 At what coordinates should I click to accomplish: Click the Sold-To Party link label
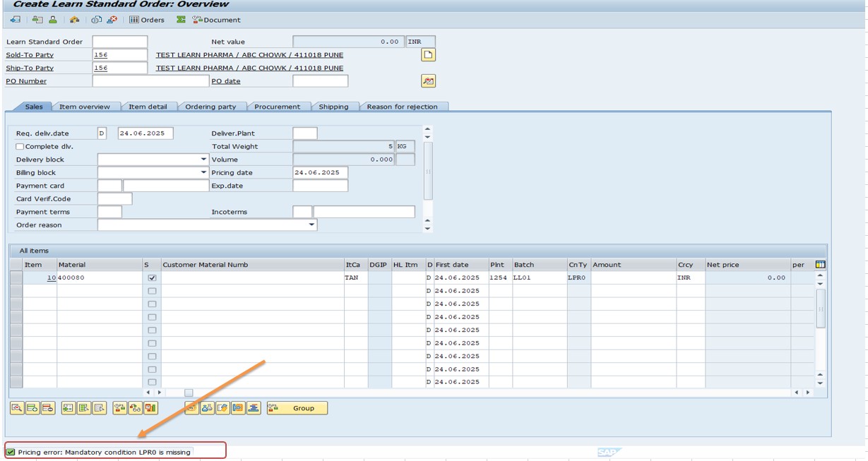[30, 55]
